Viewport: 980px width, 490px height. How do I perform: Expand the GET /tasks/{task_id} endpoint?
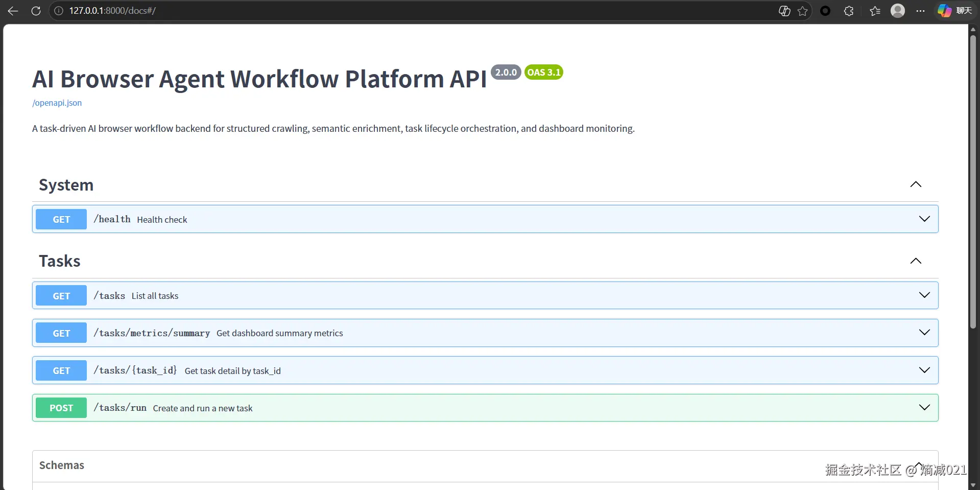tap(924, 370)
